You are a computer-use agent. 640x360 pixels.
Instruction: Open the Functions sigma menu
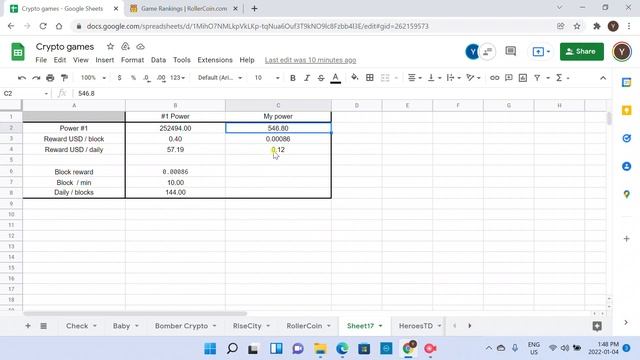(562, 78)
